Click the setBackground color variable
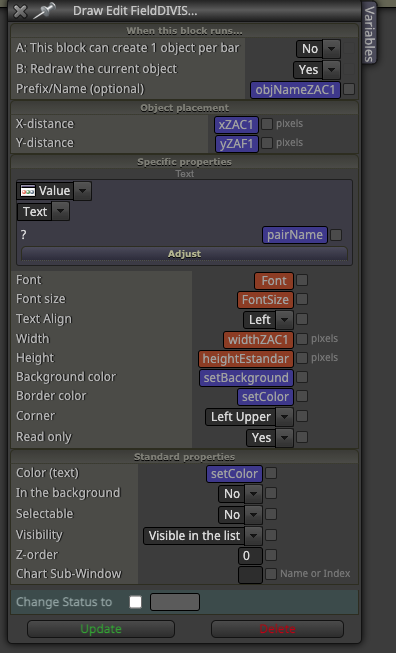This screenshot has width=396, height=653. coord(246,378)
